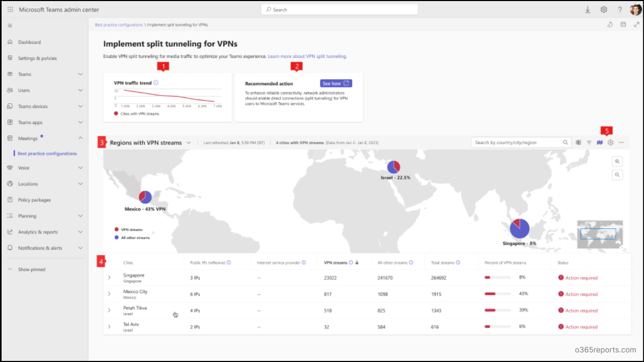Viewport: 644px width, 362px height.
Task: Zoom in on the map
Action: 617,161
